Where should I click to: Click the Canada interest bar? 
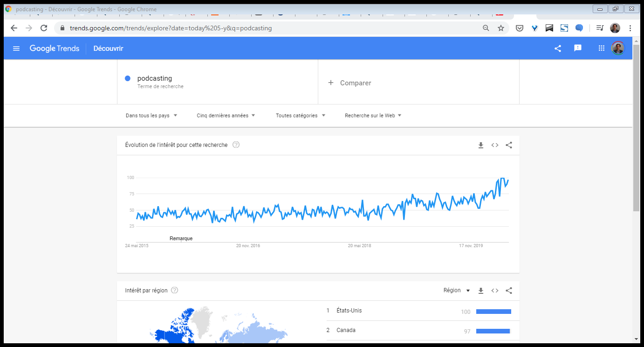point(493,331)
